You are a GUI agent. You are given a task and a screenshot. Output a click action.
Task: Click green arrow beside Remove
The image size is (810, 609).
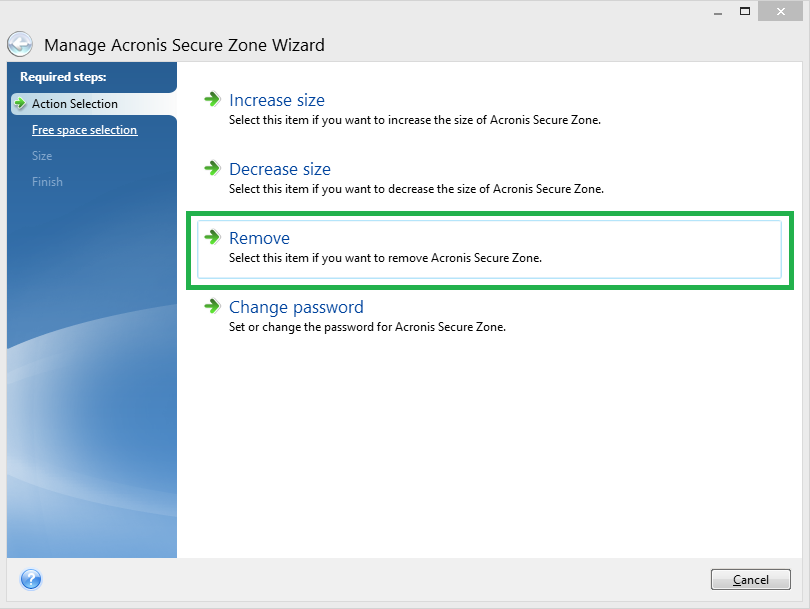point(212,237)
